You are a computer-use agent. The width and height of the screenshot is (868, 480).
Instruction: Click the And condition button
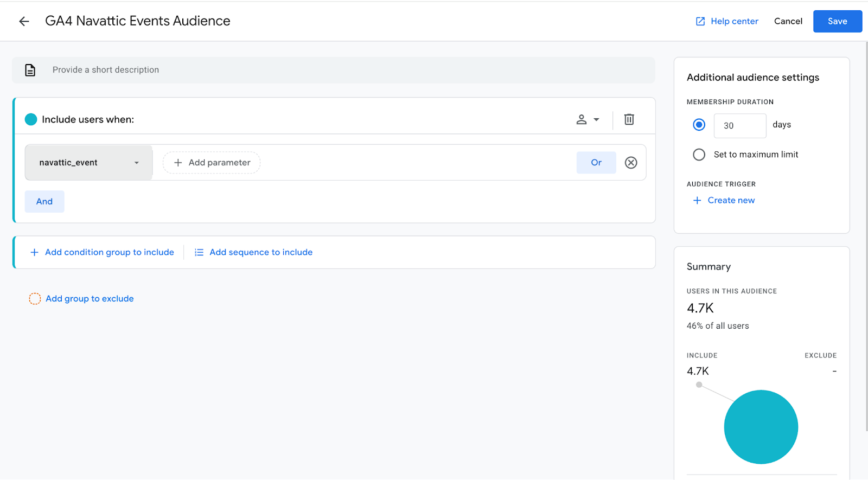44,202
